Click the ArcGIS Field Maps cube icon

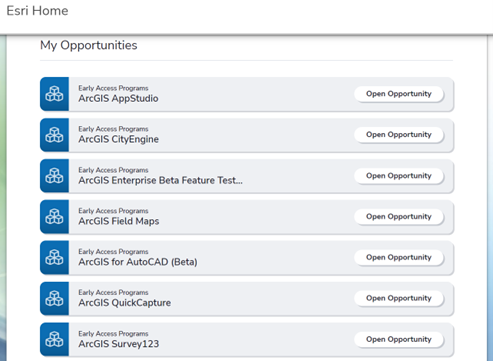(54, 217)
